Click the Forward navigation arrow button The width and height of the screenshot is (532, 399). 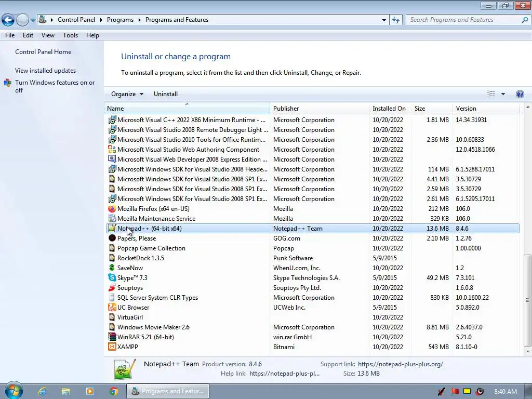22,20
